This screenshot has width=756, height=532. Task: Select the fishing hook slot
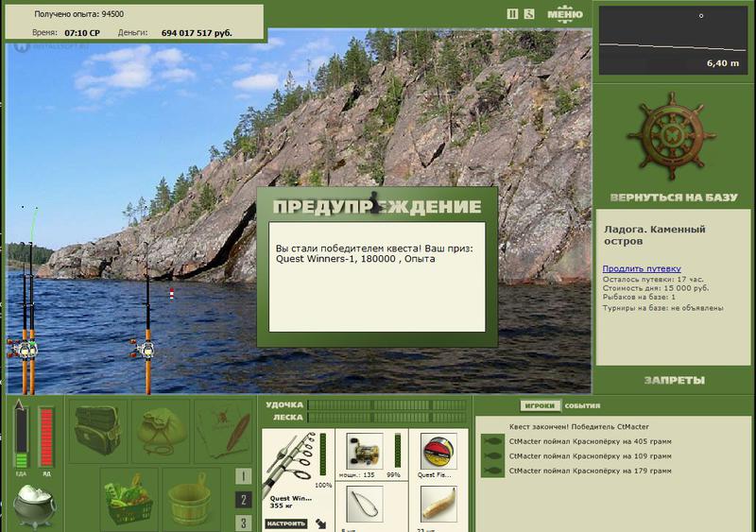pos(365,504)
